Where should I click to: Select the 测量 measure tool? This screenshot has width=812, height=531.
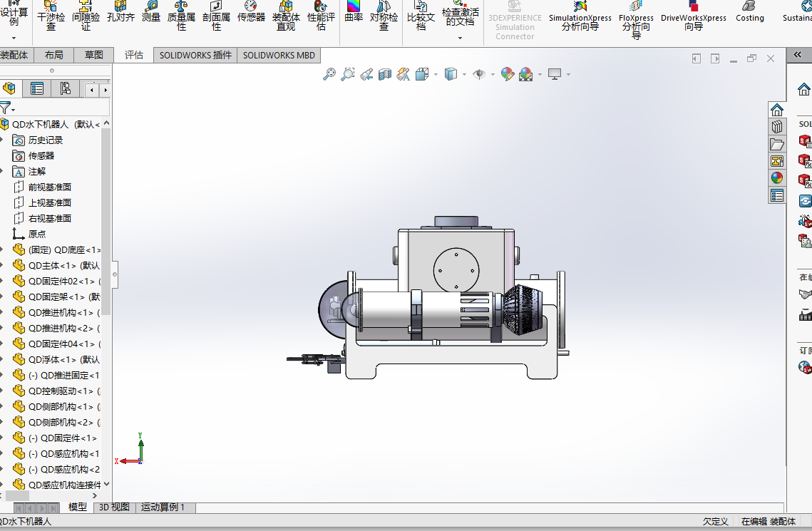pos(150,12)
